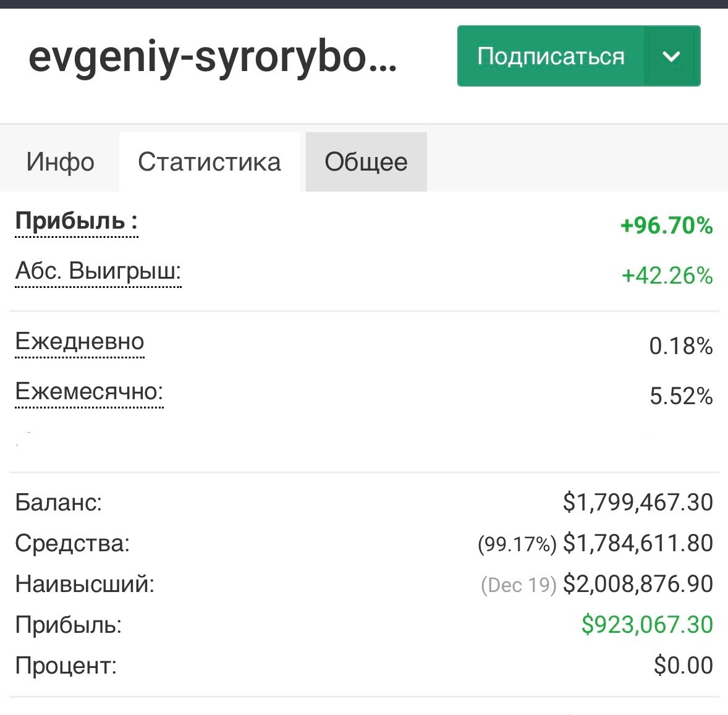Click the 5.52% monthly value
Screen dimensions: 728x715
point(681,396)
